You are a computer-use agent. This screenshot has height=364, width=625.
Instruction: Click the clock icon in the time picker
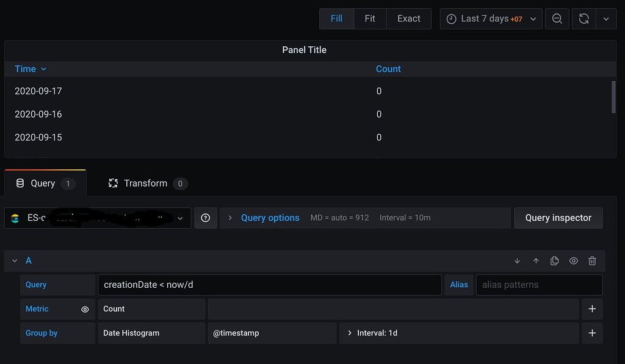coord(450,19)
